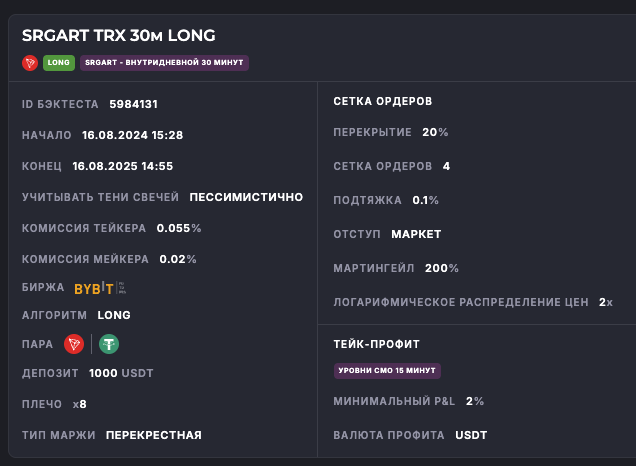Click the backtest ID 5984131
This screenshot has height=466, width=636.
coord(134,104)
